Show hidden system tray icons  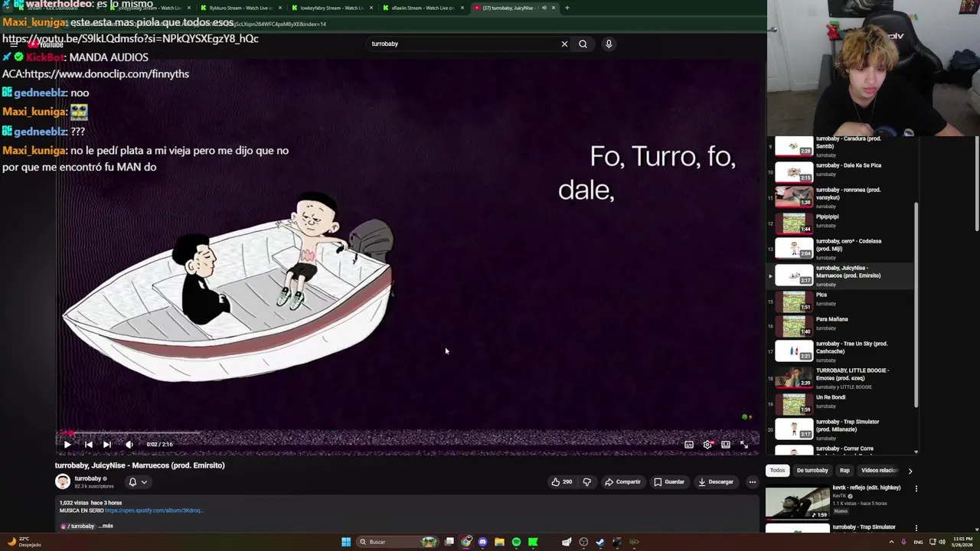pos(892,542)
